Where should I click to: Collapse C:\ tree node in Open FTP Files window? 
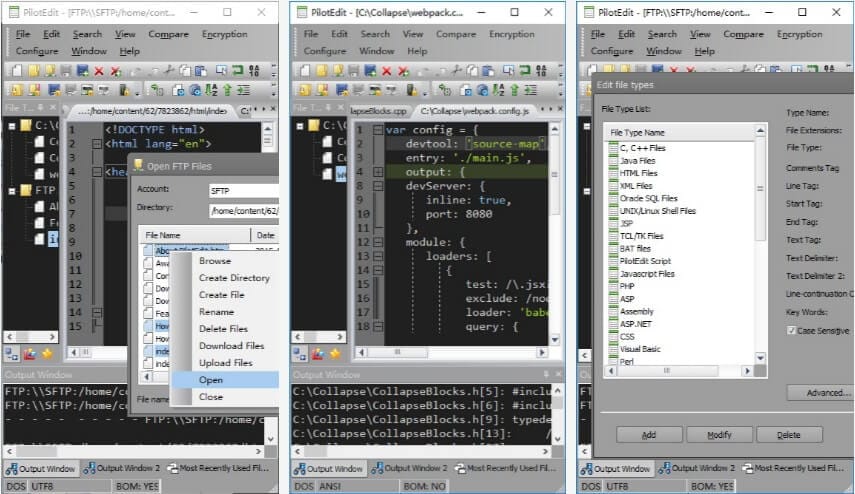click(11, 126)
